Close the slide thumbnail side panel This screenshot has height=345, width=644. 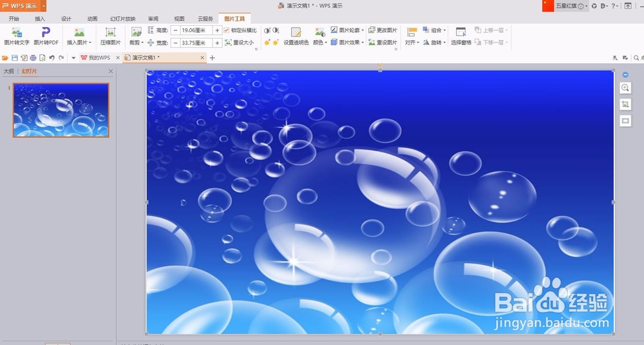[111, 71]
